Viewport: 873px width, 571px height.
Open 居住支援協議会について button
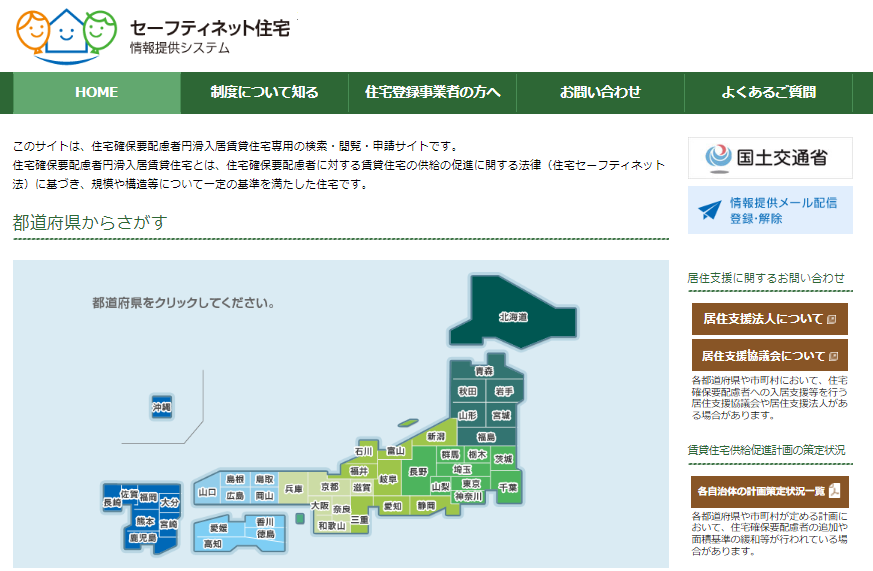[x=769, y=355]
